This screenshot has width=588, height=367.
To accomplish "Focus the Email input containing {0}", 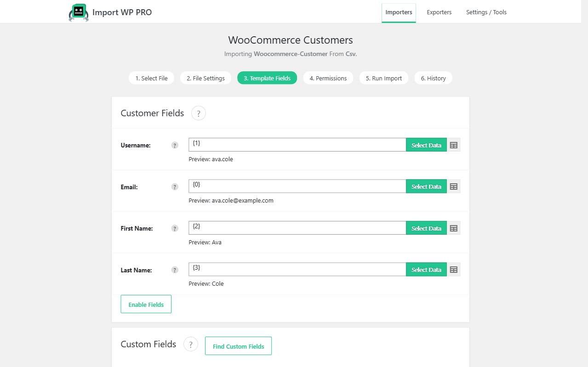I will [x=297, y=186].
